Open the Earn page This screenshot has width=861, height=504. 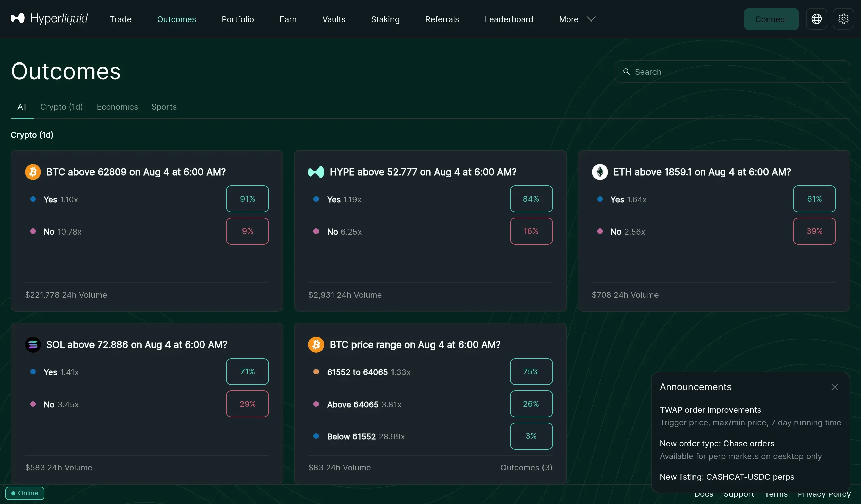point(288,19)
